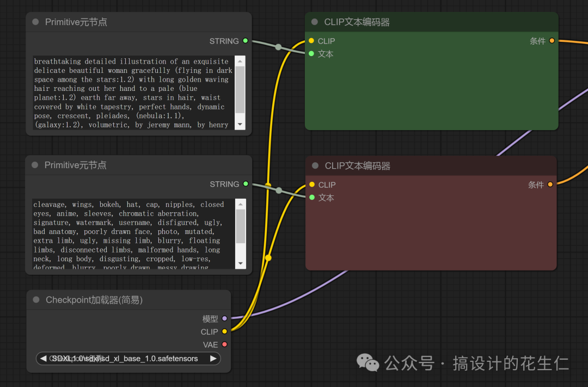
Task: Click the red VAE output port
Action: pos(224,344)
